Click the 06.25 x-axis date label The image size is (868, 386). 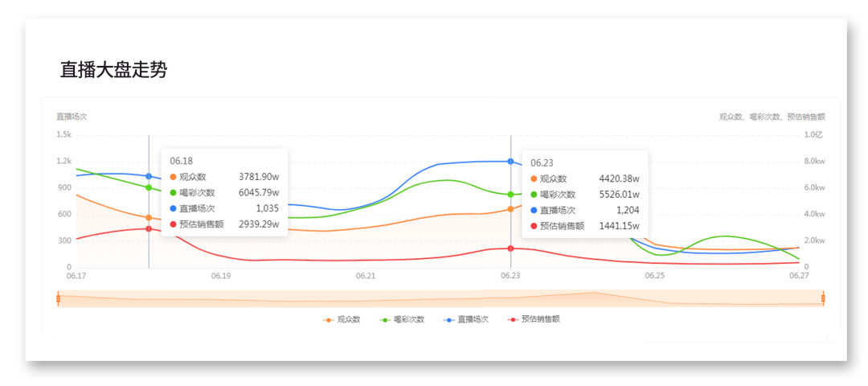tap(654, 275)
